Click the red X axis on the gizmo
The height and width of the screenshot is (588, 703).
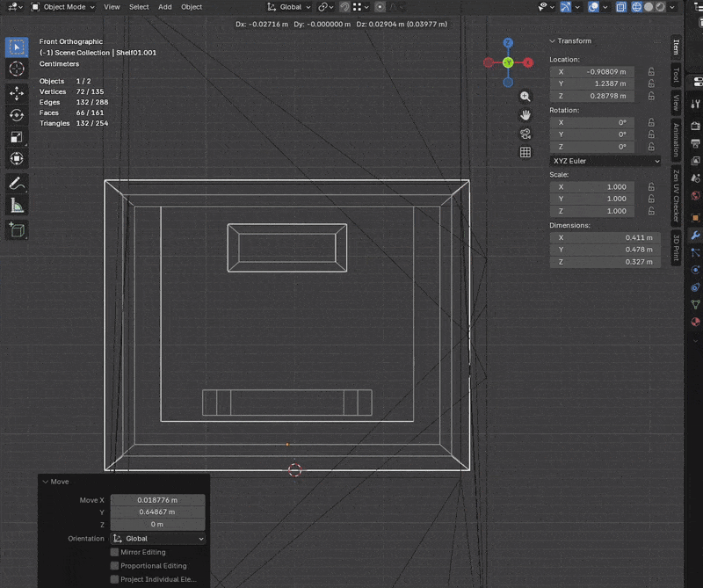tap(528, 62)
